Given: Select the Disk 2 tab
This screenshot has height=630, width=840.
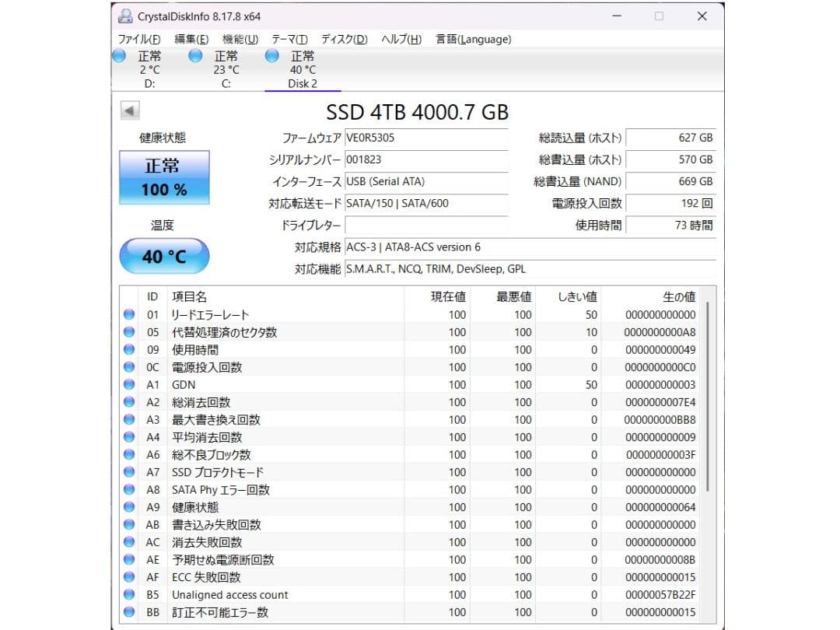Looking at the screenshot, I should [303, 70].
